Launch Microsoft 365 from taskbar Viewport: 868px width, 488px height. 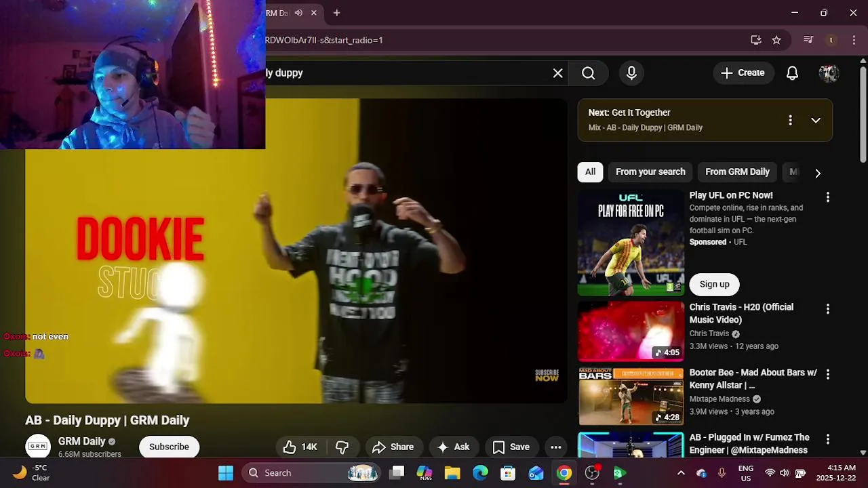point(425,473)
